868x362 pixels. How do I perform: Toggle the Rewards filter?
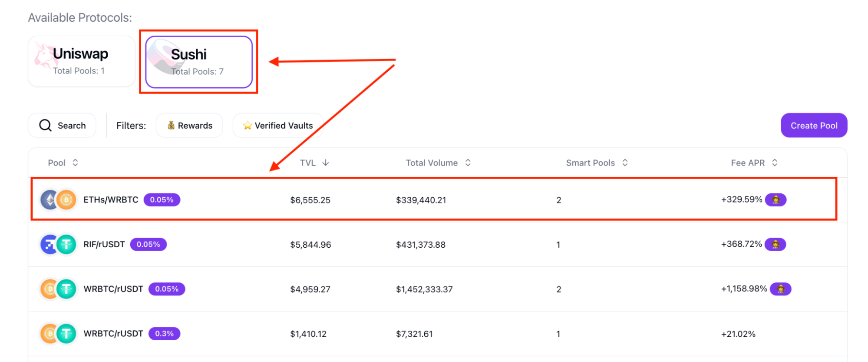click(x=189, y=126)
